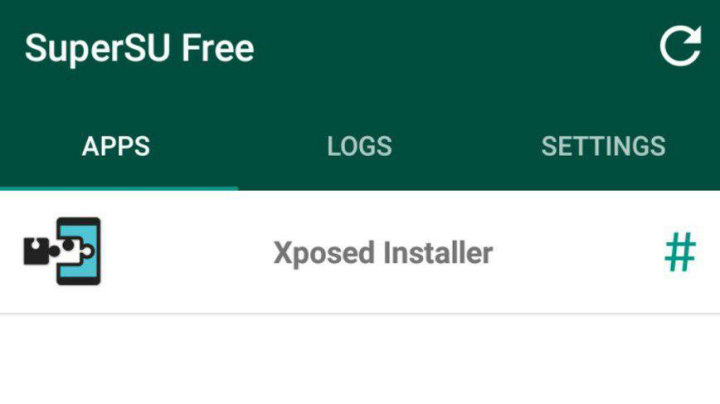Viewport: 720px width, 404px height.
Task: Click the word Xposed in the row
Action: pos(324,253)
